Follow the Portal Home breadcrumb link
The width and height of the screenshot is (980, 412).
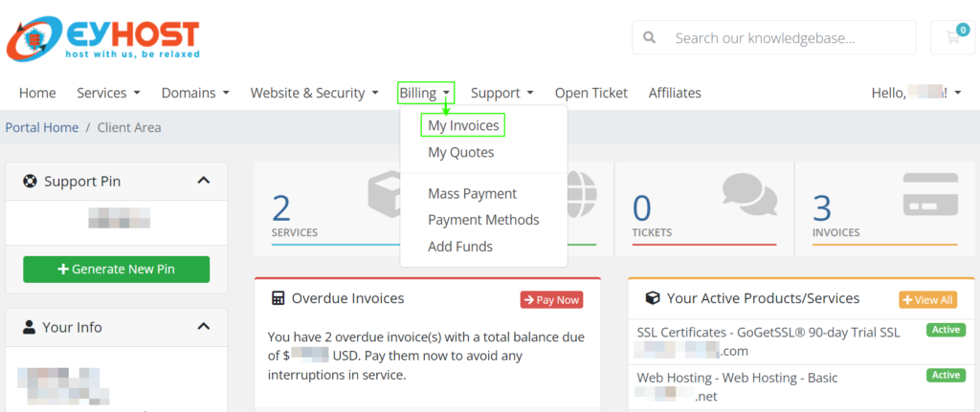click(x=42, y=127)
